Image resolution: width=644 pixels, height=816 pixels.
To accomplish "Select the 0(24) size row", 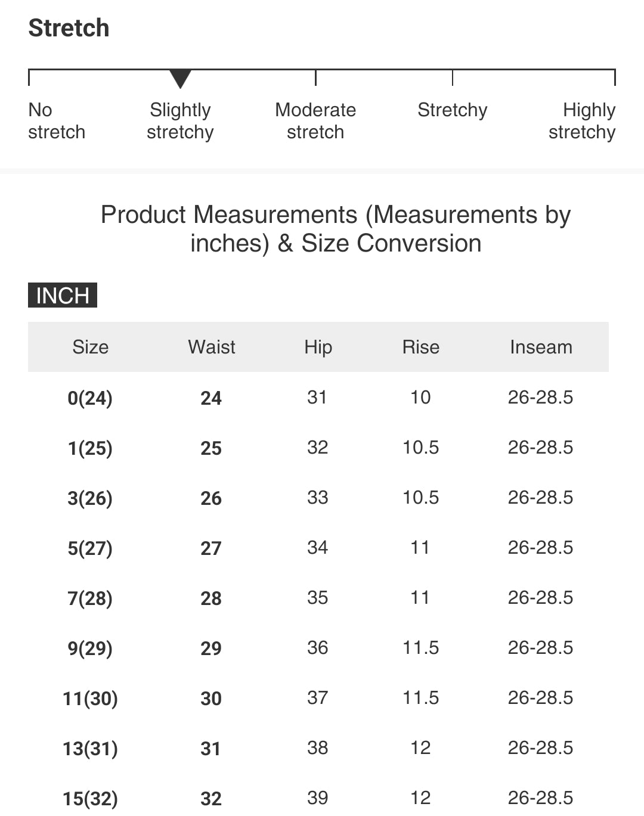I will [318, 398].
